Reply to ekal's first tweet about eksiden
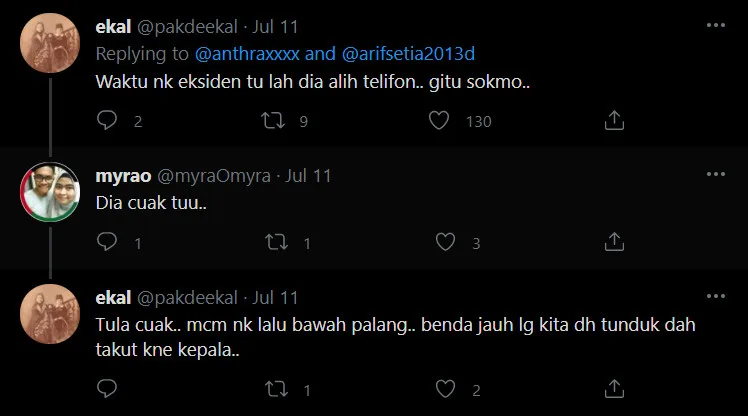 point(108,121)
